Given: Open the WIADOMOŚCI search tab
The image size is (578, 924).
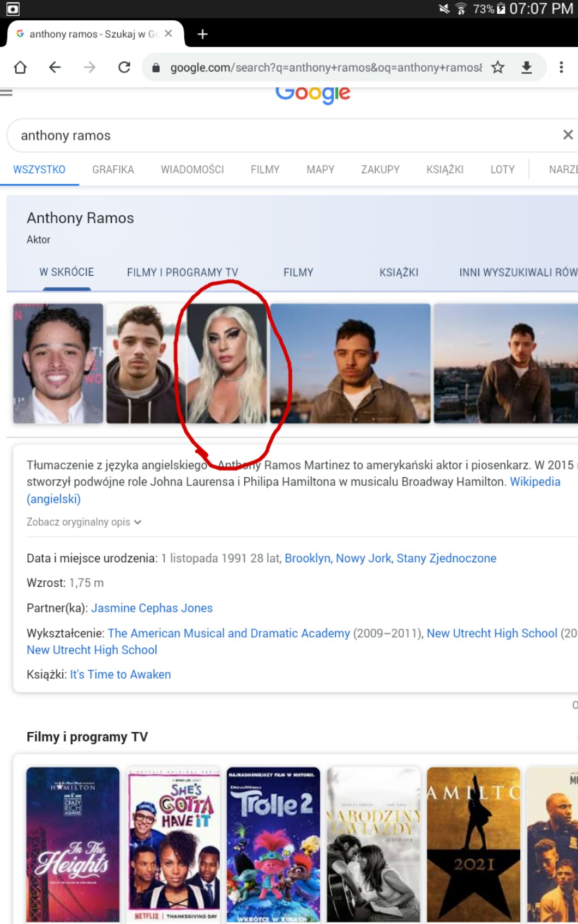Looking at the screenshot, I should 192,169.
